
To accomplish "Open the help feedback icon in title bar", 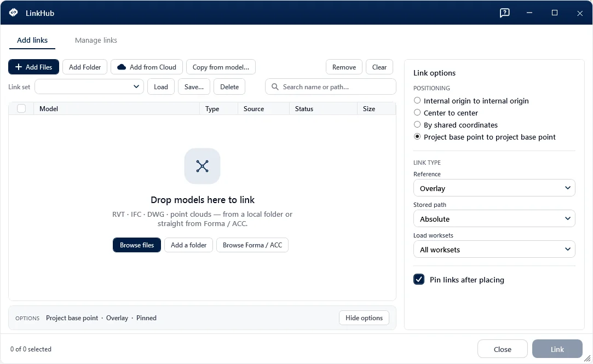I will click(x=504, y=13).
